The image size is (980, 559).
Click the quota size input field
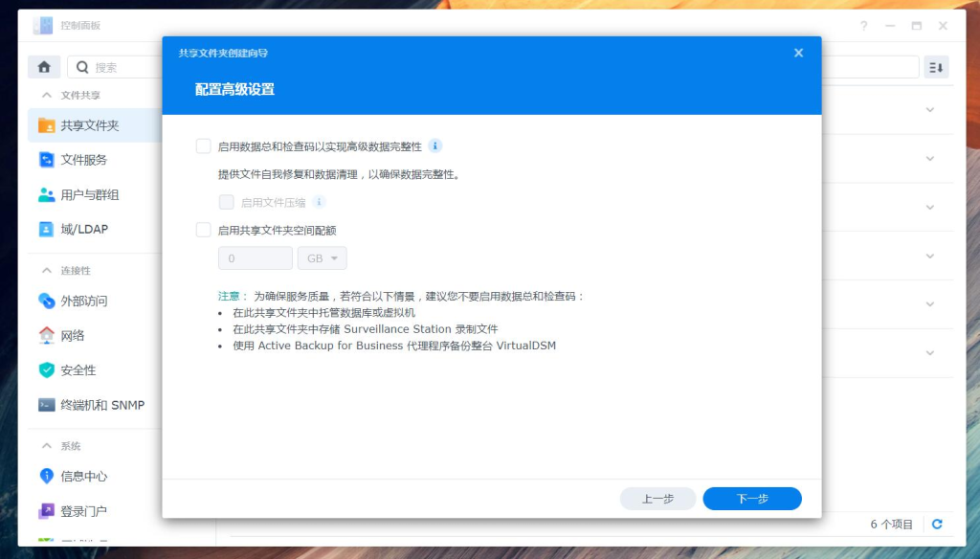tap(255, 257)
